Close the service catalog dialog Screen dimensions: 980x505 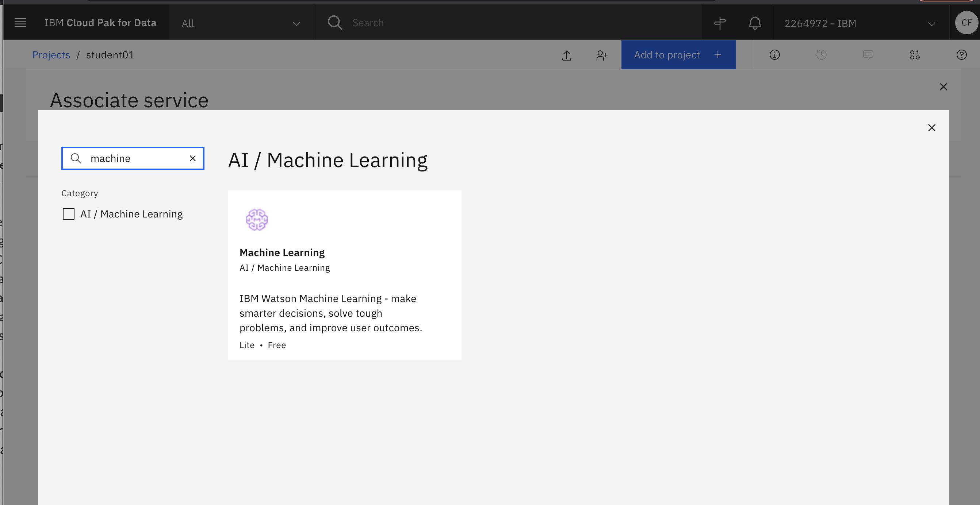932,128
